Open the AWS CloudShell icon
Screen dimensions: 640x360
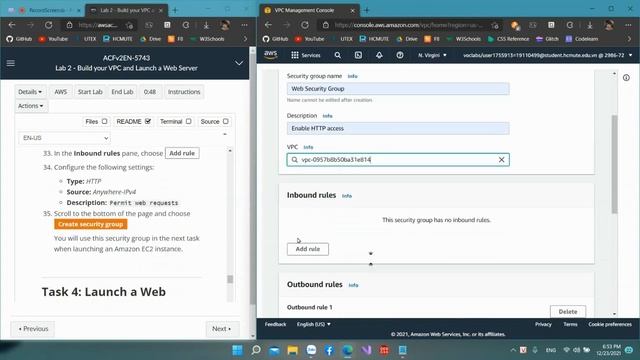[358, 55]
